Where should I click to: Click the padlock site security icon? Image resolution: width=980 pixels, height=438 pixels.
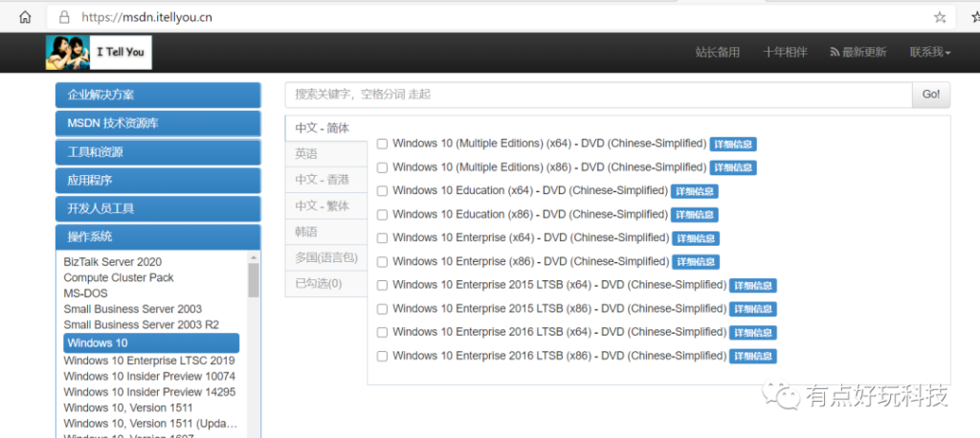[63, 17]
